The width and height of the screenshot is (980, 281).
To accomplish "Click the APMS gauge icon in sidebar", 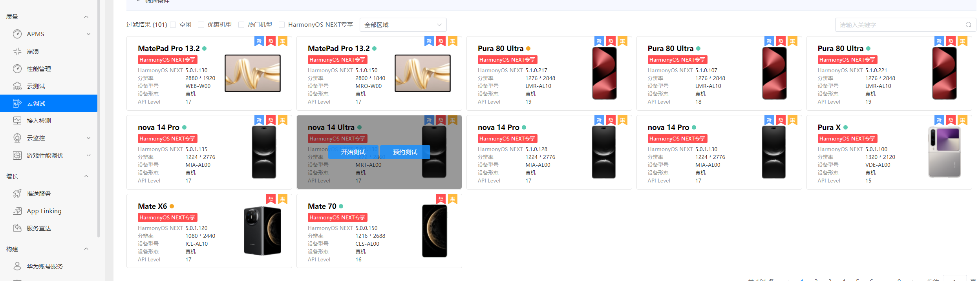I will (x=17, y=34).
